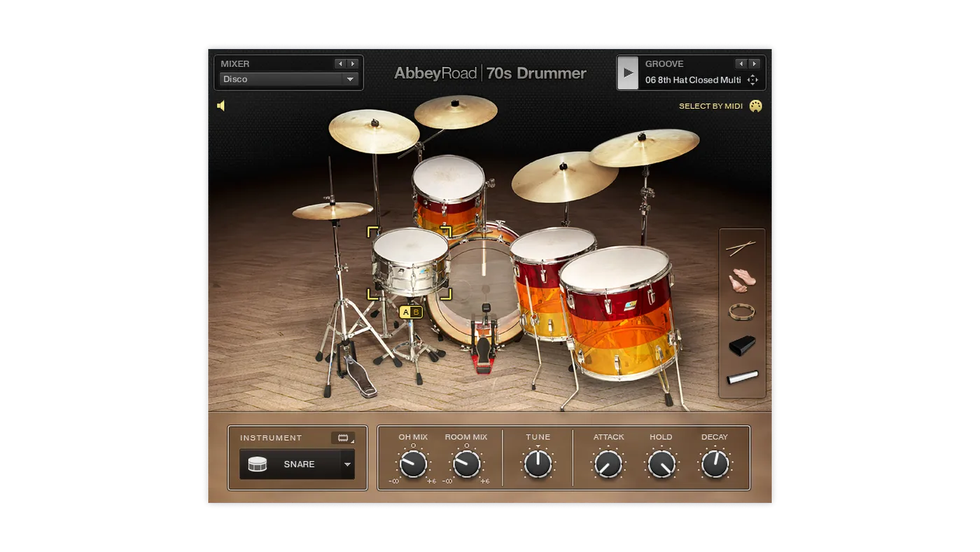This screenshot has width=980, height=552.
Task: Select snare articulation A
Action: point(405,312)
